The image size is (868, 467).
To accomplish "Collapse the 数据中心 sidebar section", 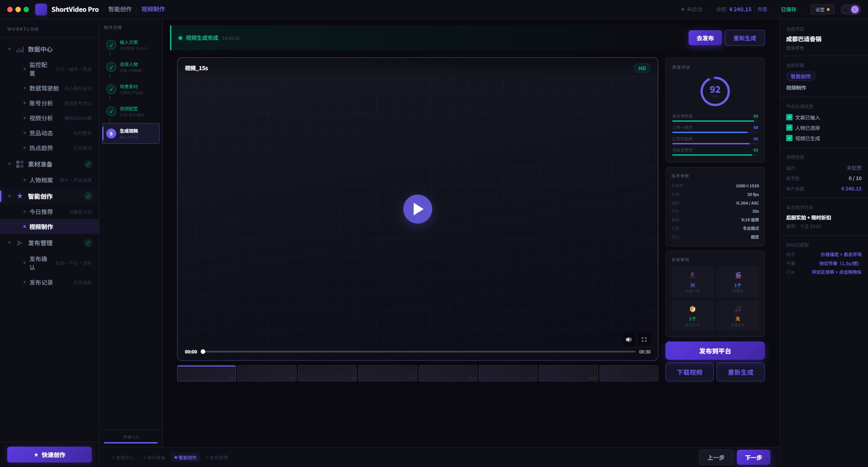I will (9, 49).
